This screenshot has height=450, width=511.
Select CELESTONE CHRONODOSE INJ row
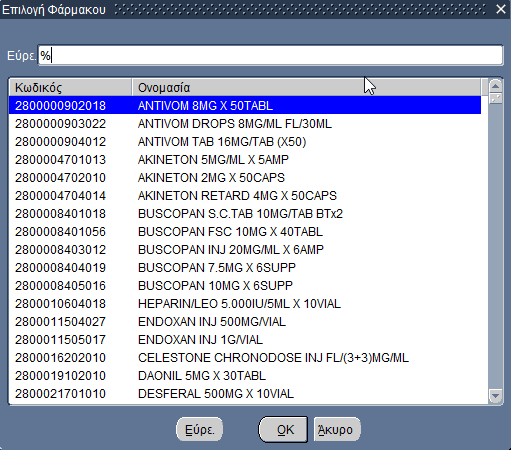pyautogui.click(x=245, y=358)
